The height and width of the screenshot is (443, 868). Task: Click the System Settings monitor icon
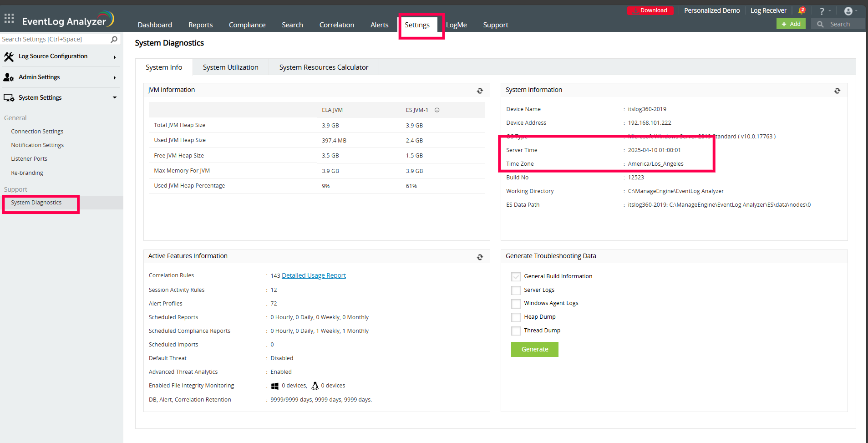coord(9,98)
